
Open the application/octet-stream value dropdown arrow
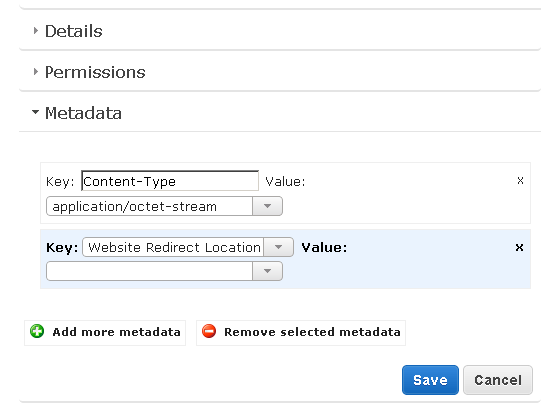point(267,206)
